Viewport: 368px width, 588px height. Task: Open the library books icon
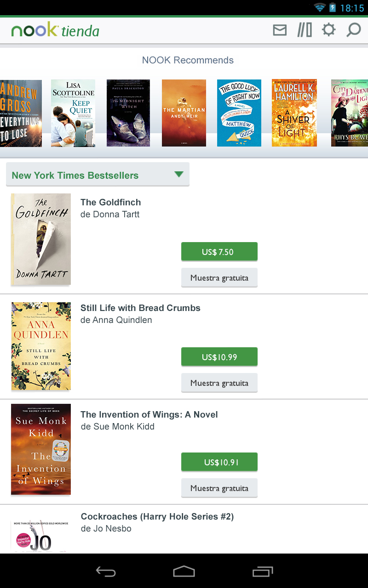(x=305, y=30)
